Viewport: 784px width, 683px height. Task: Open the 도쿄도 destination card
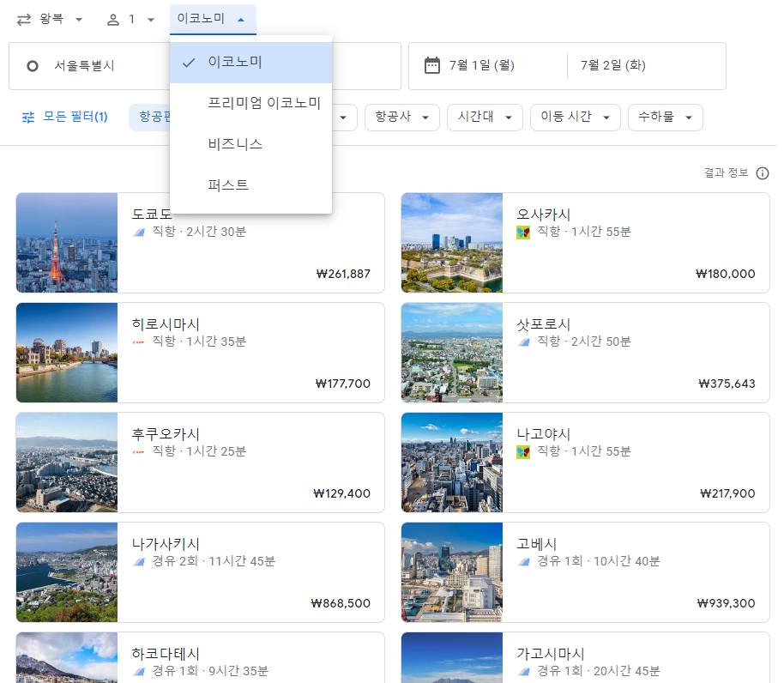[201, 243]
